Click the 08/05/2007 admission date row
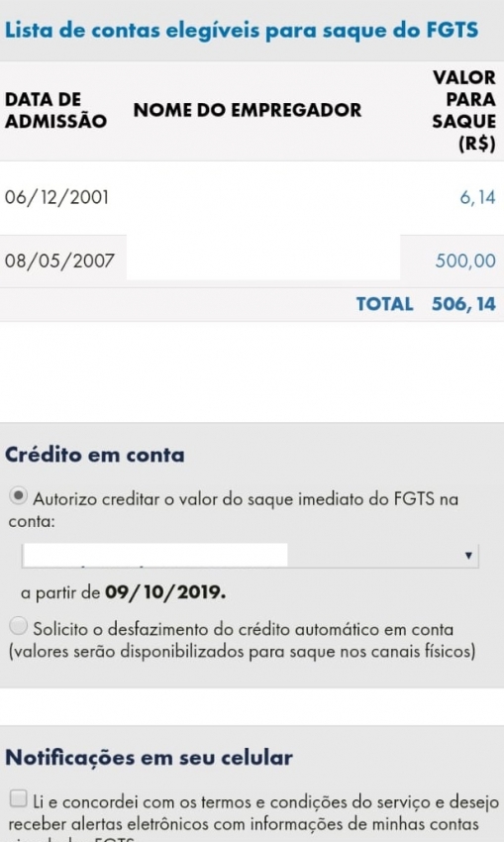504x842 pixels. 252,261
